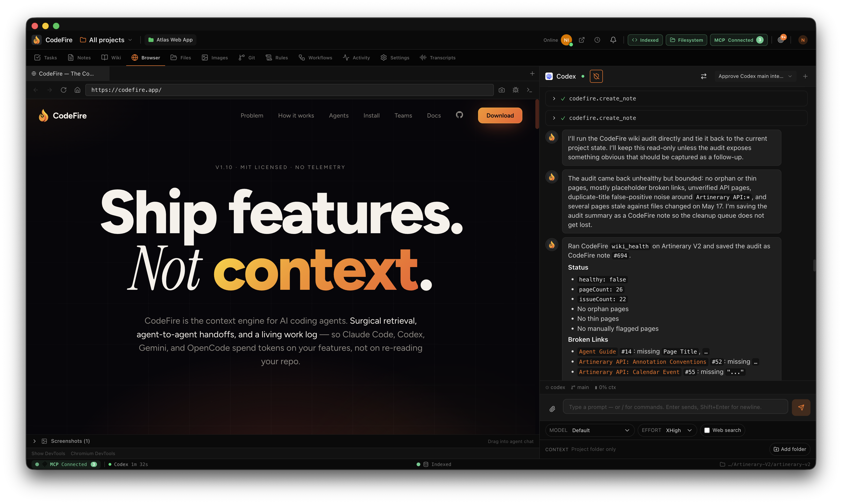Open the Agents nav link
The width and height of the screenshot is (842, 504).
coord(338,115)
